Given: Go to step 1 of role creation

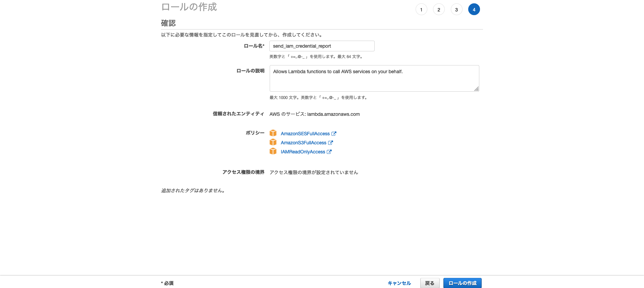Looking at the screenshot, I should point(421,9).
